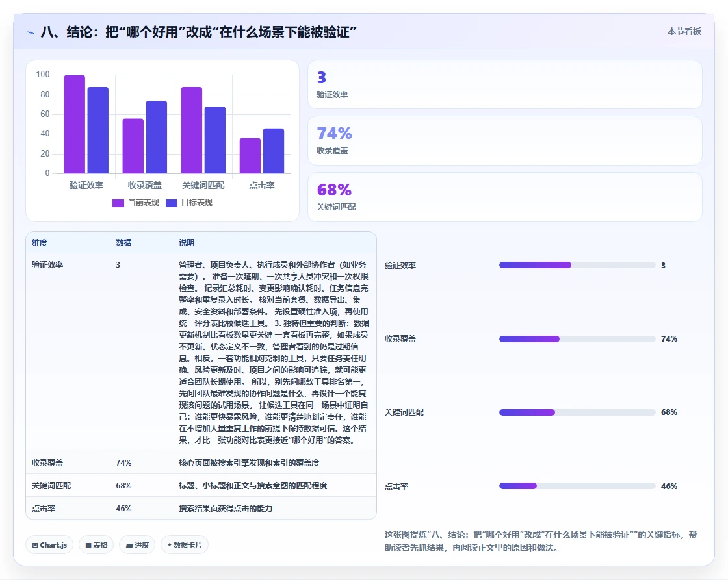Click the 点击率 progress bar

(x=577, y=486)
